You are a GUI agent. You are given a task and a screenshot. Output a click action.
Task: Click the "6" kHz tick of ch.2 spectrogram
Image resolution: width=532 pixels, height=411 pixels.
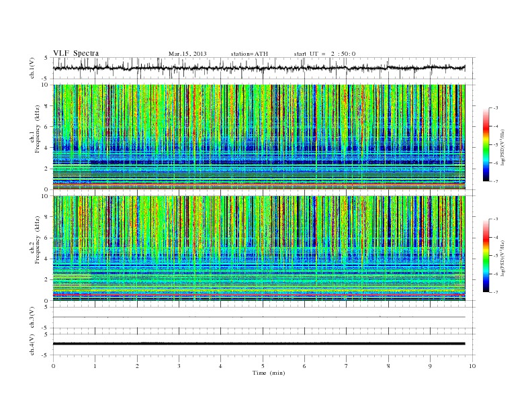[x=47, y=238]
